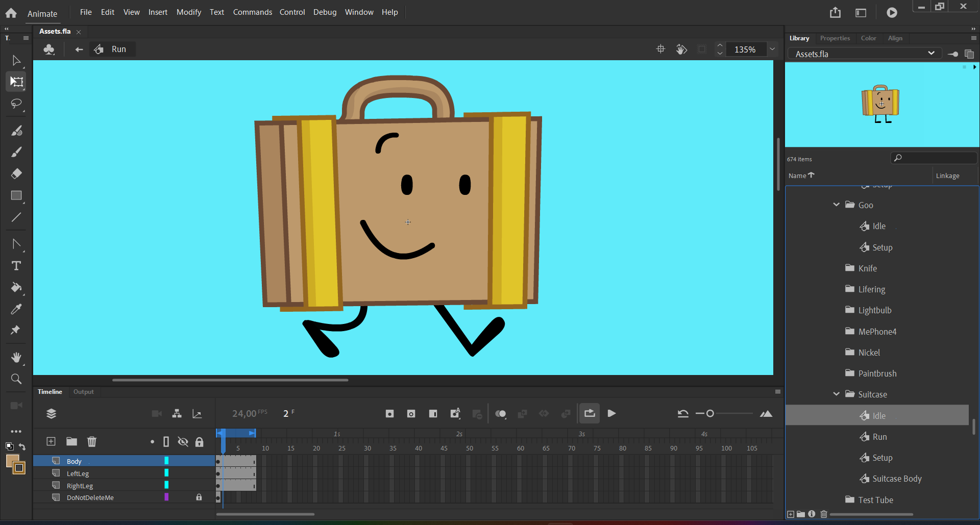Select the Text tool
This screenshot has height=525, width=980.
tap(16, 266)
